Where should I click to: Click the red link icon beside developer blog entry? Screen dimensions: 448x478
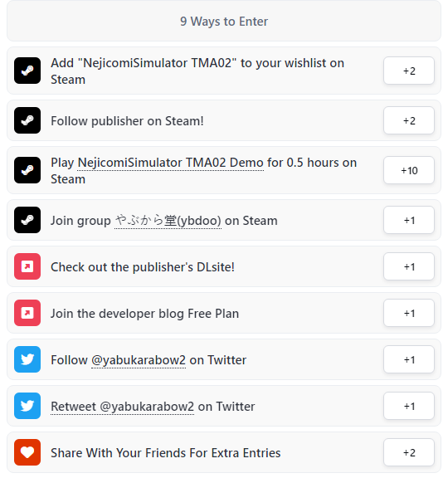coord(27,313)
